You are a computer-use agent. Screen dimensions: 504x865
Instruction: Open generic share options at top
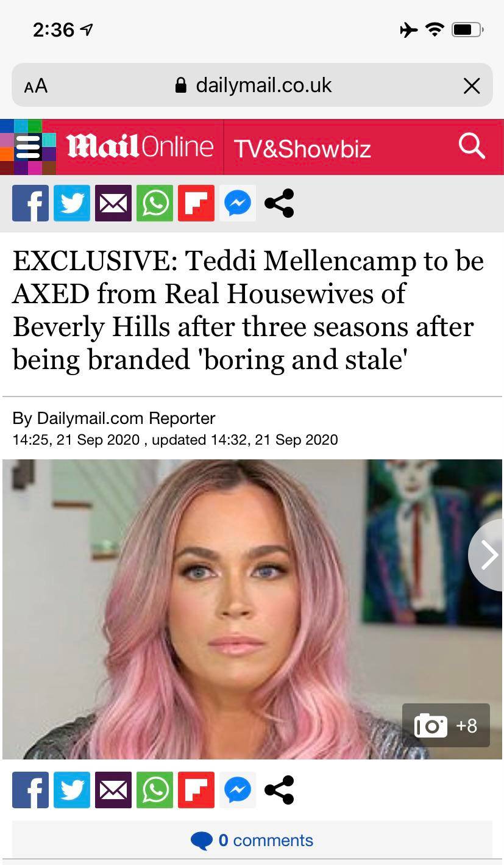(279, 203)
